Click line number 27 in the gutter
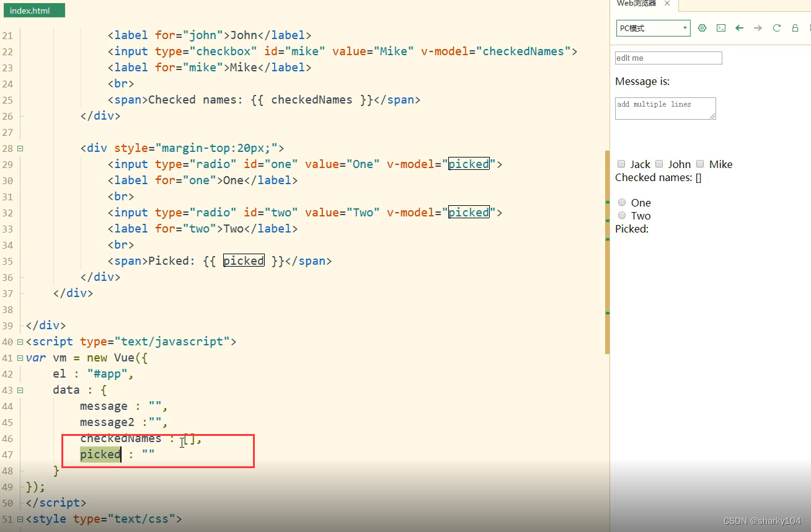 pyautogui.click(x=7, y=132)
